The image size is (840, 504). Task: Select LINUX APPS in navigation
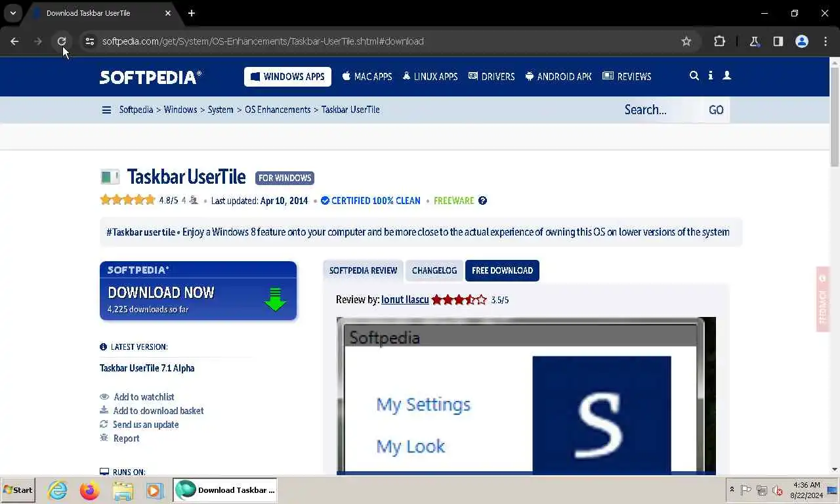pyautogui.click(x=430, y=77)
